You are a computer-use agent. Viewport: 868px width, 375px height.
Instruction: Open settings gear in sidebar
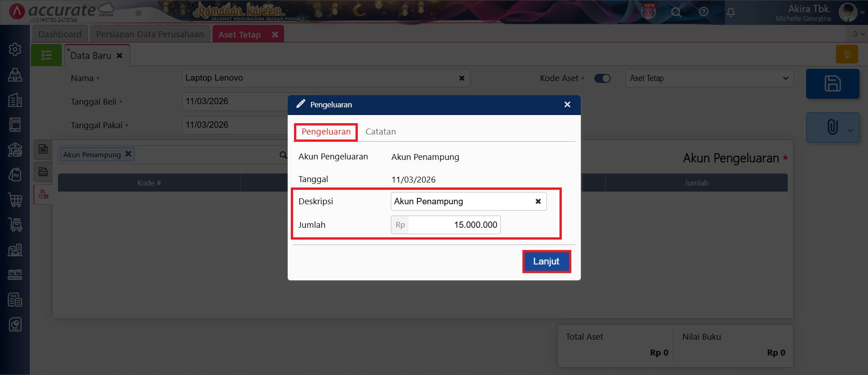click(x=15, y=49)
